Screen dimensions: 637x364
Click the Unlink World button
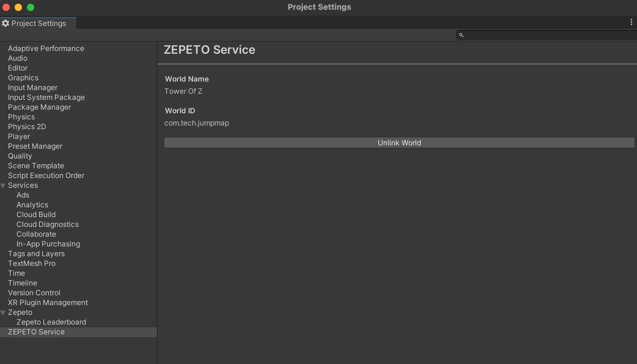[x=399, y=143]
